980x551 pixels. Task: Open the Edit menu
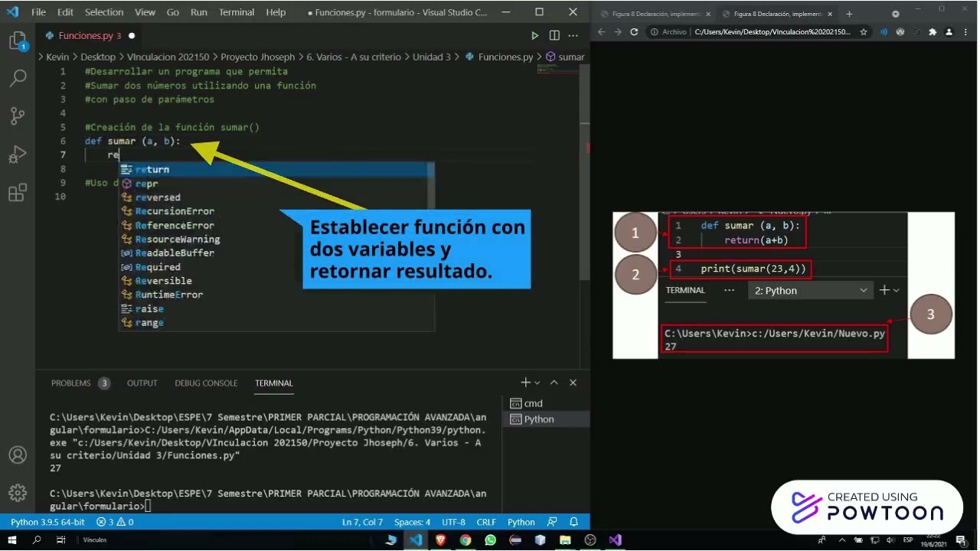point(65,12)
